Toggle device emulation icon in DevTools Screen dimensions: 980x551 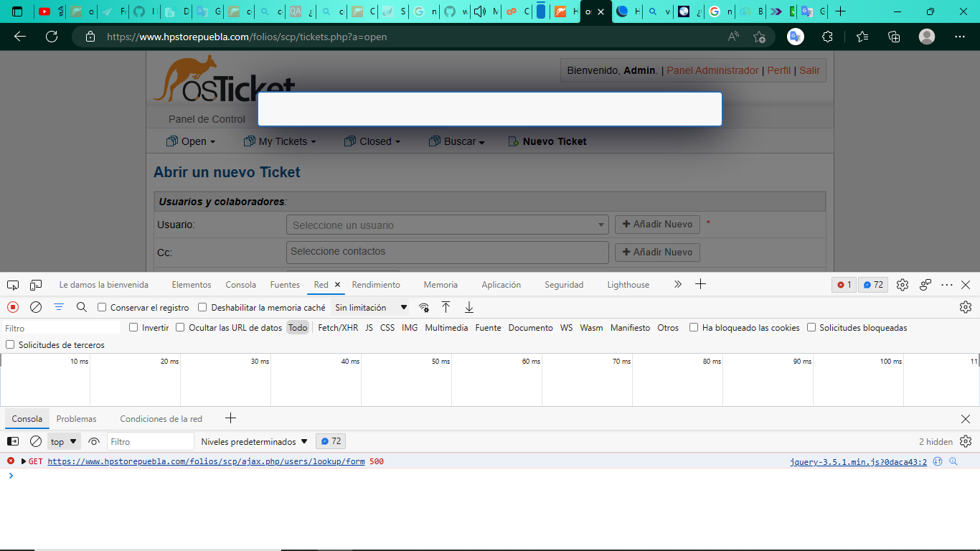pyautogui.click(x=36, y=285)
